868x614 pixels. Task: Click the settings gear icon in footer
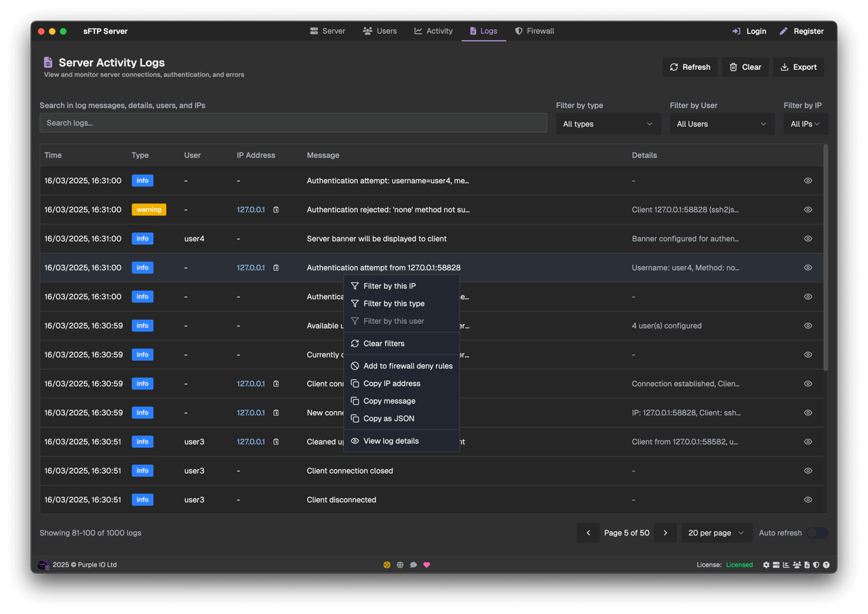[x=766, y=564]
